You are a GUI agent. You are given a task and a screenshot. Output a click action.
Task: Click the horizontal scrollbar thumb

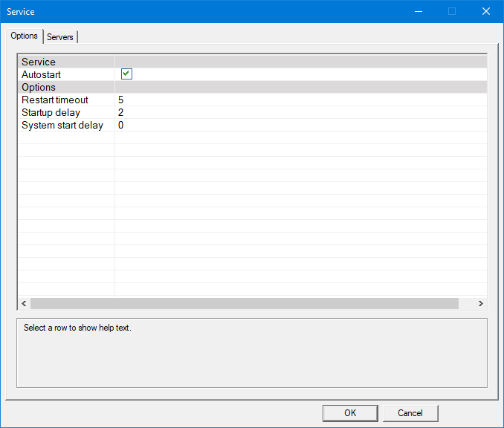tap(244, 304)
